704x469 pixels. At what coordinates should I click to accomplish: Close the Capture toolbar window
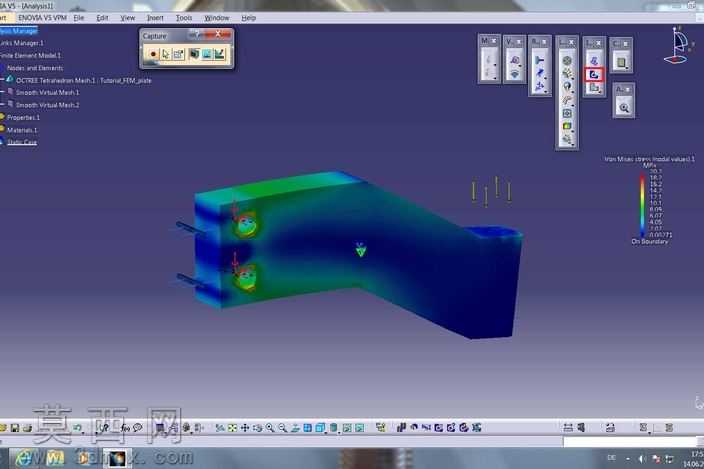(x=219, y=35)
